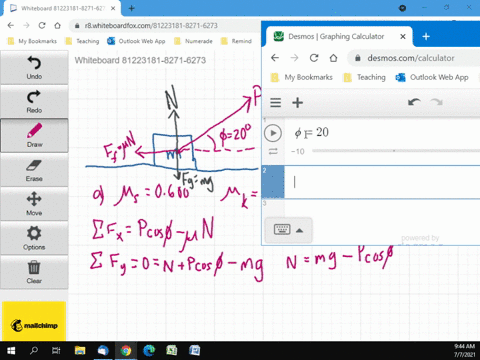The height and width of the screenshot is (360, 480).
Task: Open Task View on the taskbar
Action: click(x=56, y=351)
